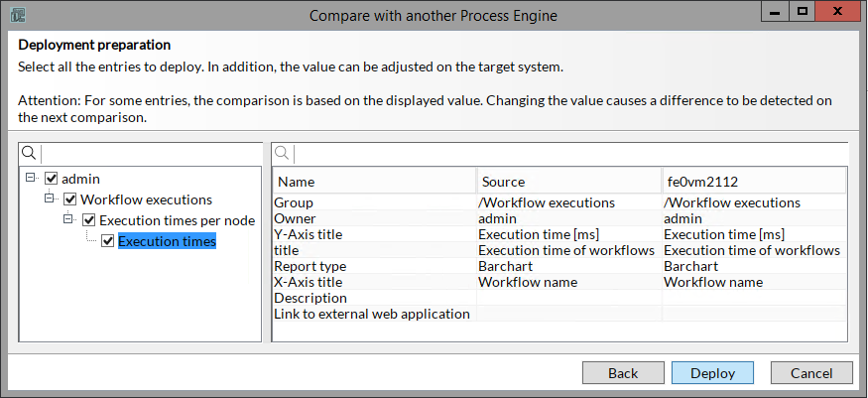Collapse the Workflow executions node
868x398 pixels.
[52, 199]
